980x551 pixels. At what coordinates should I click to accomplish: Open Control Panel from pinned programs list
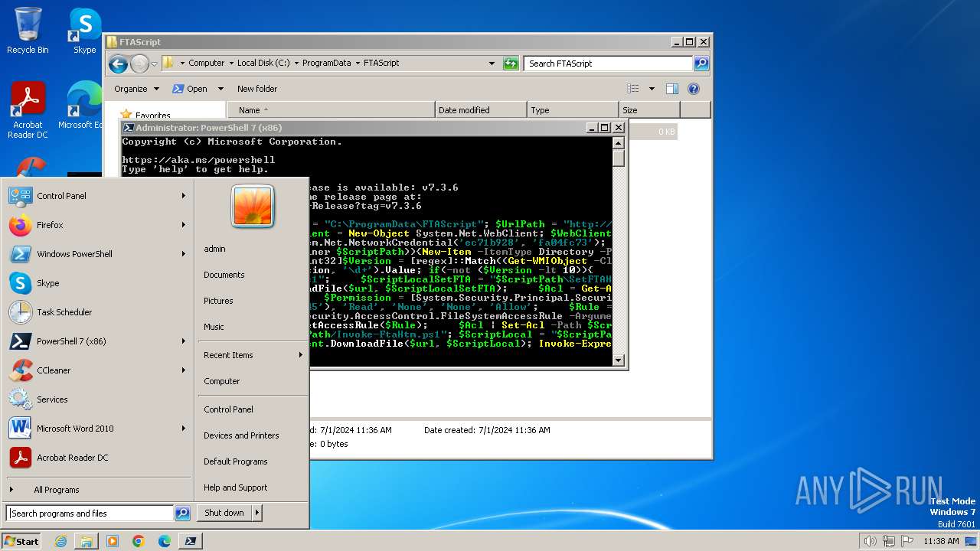(97, 196)
